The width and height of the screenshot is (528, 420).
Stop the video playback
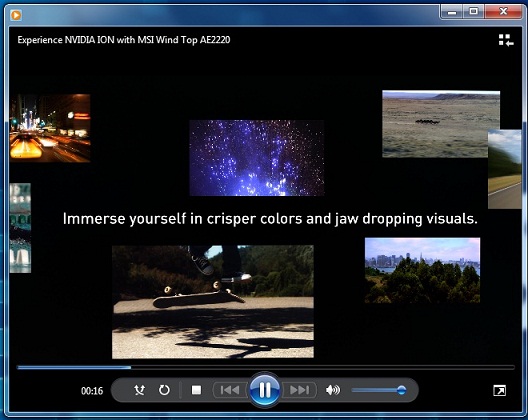point(196,390)
